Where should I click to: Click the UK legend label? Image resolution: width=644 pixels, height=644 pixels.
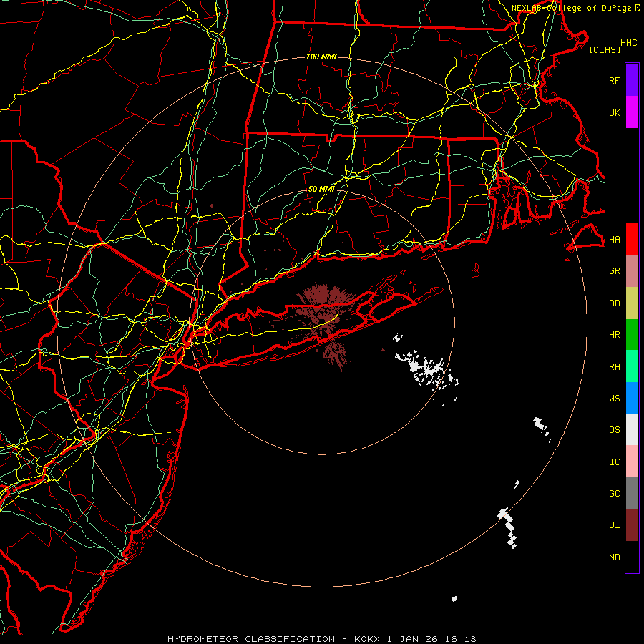[x=614, y=112]
